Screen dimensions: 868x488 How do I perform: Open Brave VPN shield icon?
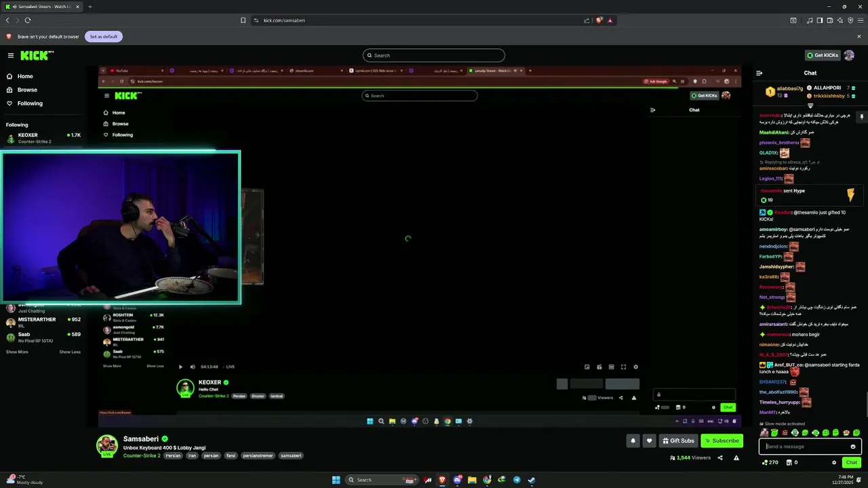tap(850, 20)
